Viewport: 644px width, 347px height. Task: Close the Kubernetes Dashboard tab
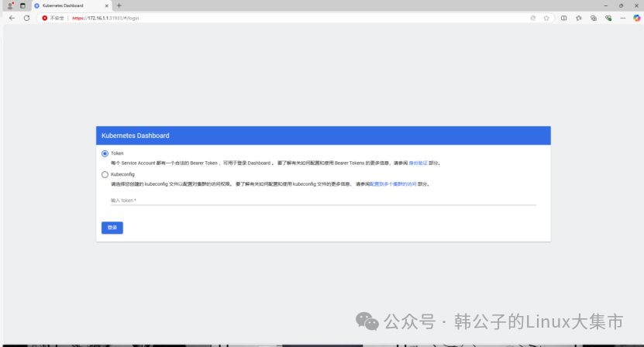click(107, 5)
